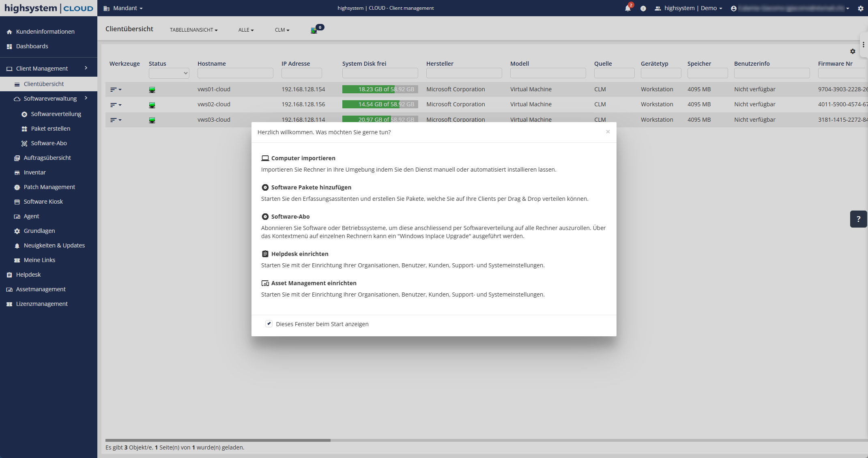This screenshot has height=458, width=868.
Task: Open Dashboards from the sidebar
Action: coord(32,46)
